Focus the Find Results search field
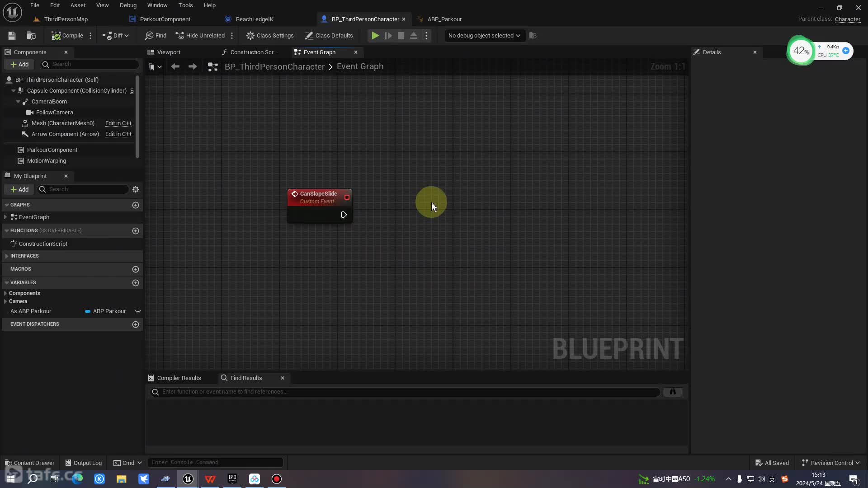868x488 pixels. (406, 392)
